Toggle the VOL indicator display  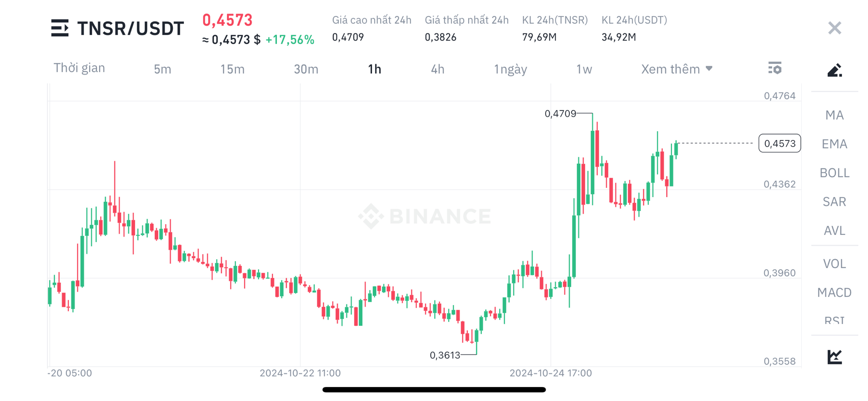834,263
